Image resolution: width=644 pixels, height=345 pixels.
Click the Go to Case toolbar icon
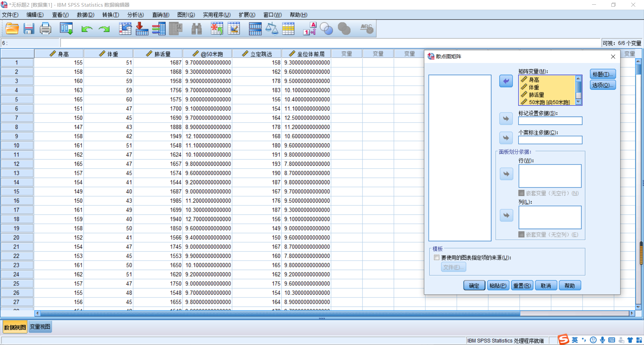pos(125,29)
